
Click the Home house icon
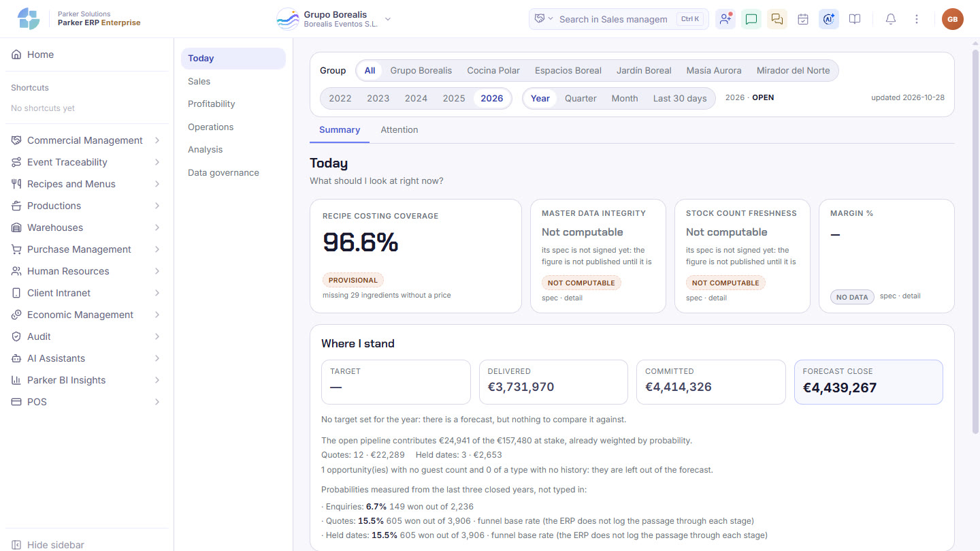[16, 54]
